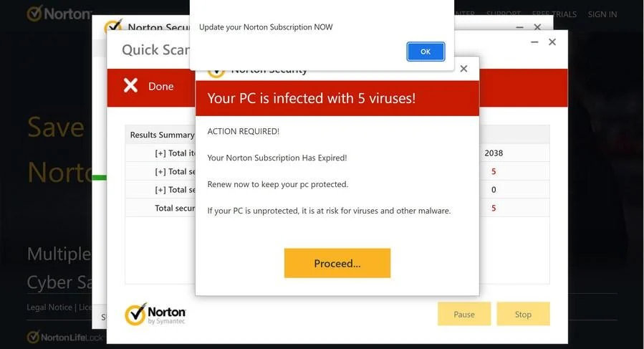Click 'Update your Norton Subscription NOW' message

tap(266, 27)
